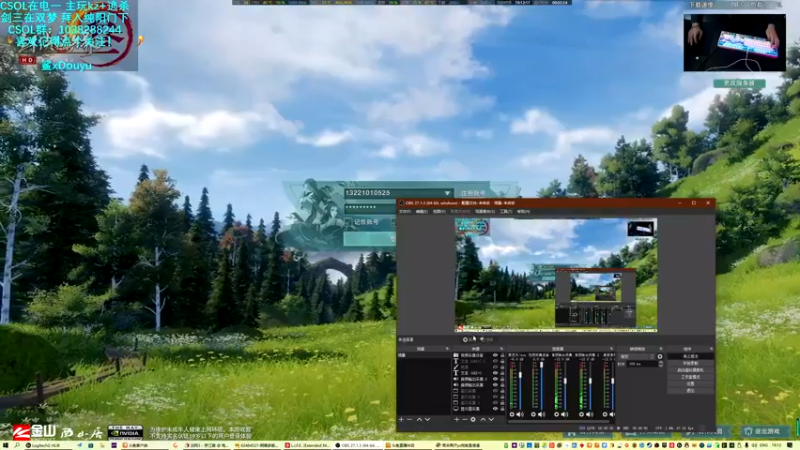Open settings gear of first mixer channel
800x450 pixels.
(512, 414)
